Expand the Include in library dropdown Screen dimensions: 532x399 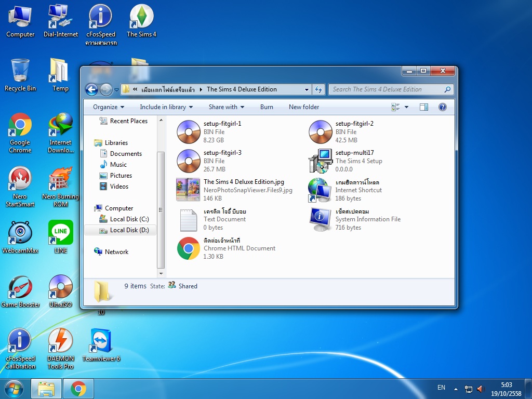(166, 107)
